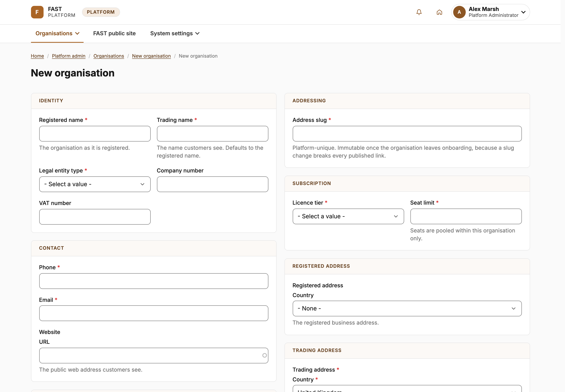The width and height of the screenshot is (565, 392).
Task: Open the Legal entity type dropdown
Action: 95,184
